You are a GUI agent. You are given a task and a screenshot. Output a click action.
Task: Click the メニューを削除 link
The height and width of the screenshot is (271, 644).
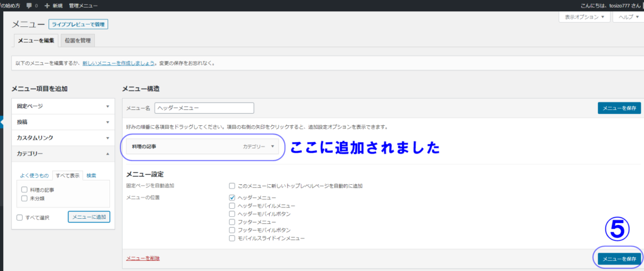click(x=143, y=258)
